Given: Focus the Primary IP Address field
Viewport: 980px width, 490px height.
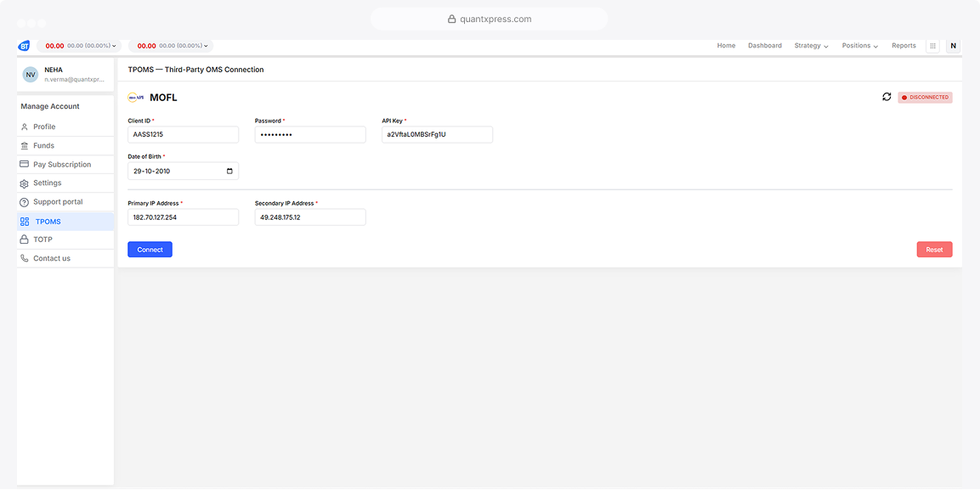Looking at the screenshot, I should (x=183, y=217).
